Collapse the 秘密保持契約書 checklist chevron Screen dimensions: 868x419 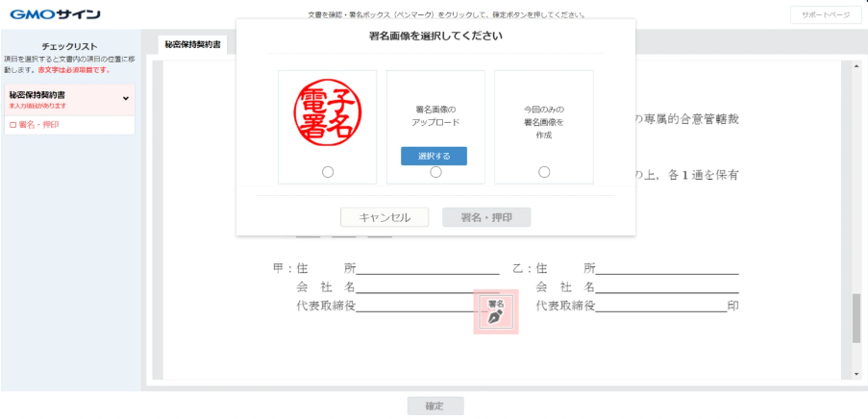(125, 98)
